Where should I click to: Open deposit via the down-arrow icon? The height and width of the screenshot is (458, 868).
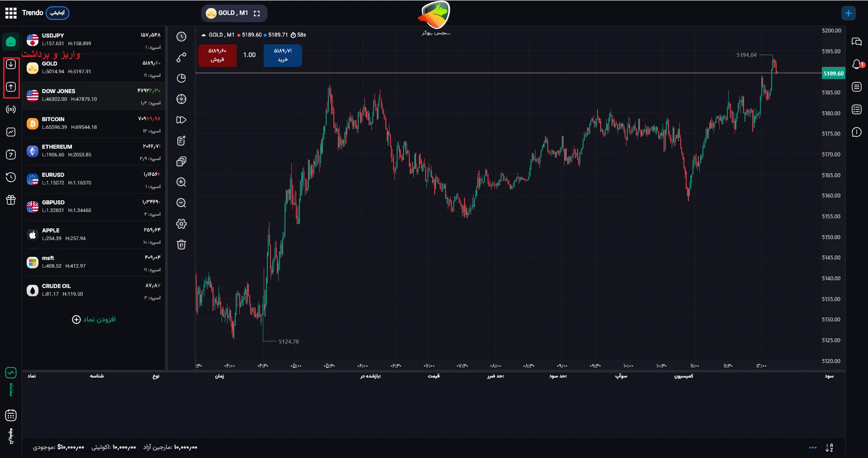point(11,64)
